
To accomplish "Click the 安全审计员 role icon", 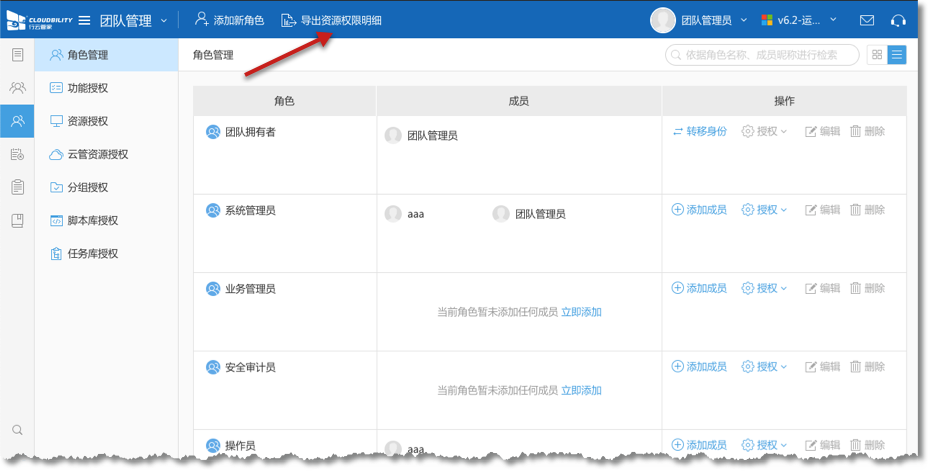I will tap(213, 367).
